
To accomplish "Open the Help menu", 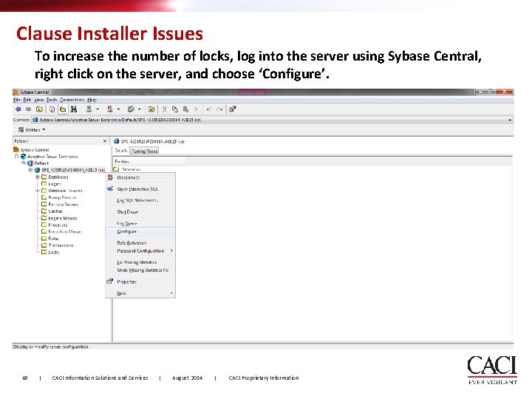I will (x=92, y=100).
